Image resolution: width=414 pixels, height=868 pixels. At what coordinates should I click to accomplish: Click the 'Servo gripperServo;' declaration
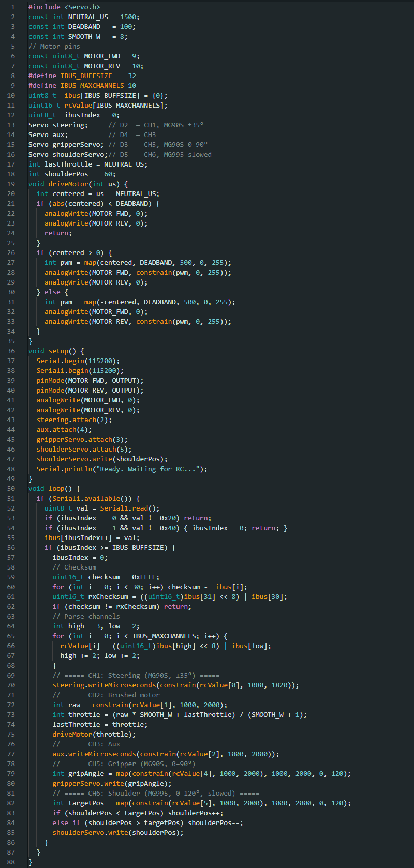coord(66,145)
